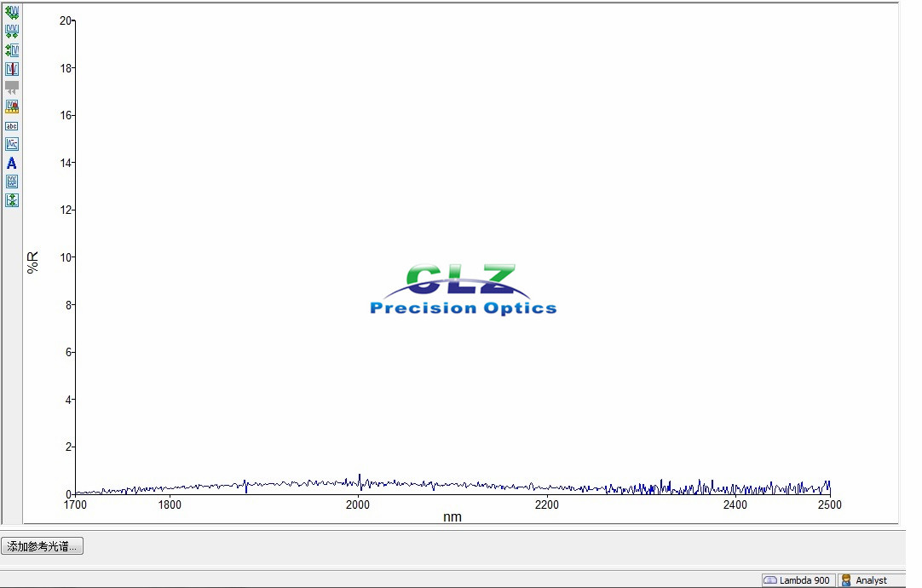922x588 pixels.
Task: Click the 1700 tick label on x-axis
Action: [x=75, y=504]
